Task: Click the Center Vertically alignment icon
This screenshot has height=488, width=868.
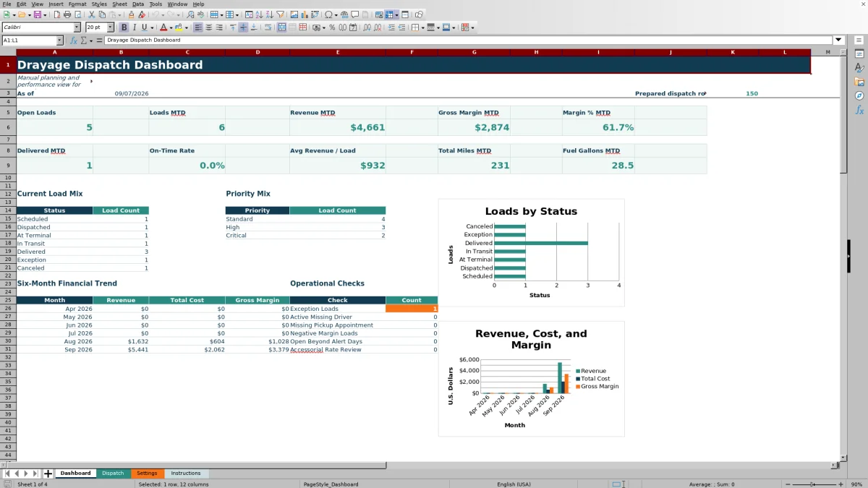Action: pos(243,27)
